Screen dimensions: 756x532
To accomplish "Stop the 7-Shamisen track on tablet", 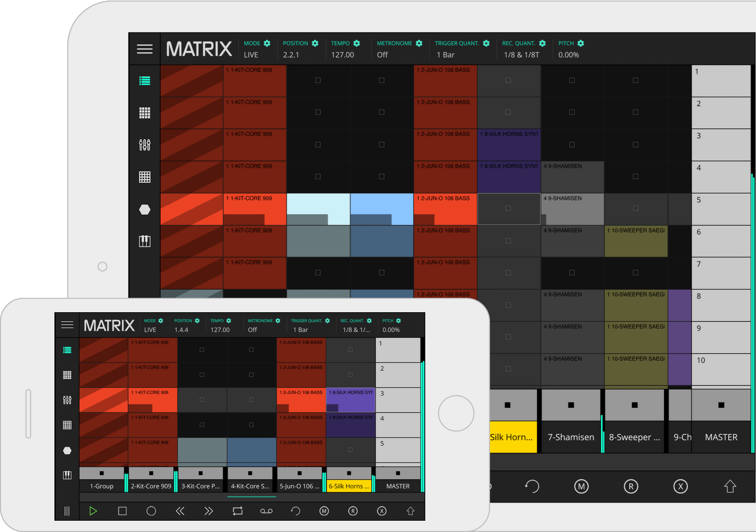I will [571, 405].
